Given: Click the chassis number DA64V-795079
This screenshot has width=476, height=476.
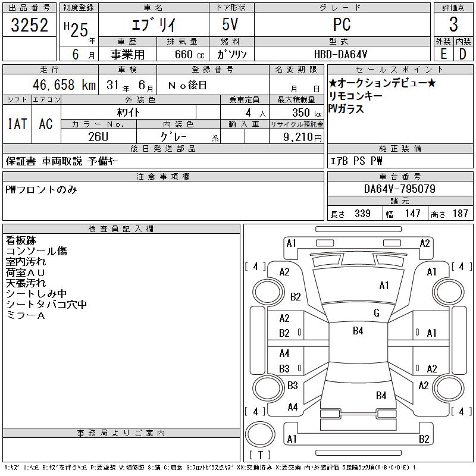Looking at the screenshot, I should point(399,189).
